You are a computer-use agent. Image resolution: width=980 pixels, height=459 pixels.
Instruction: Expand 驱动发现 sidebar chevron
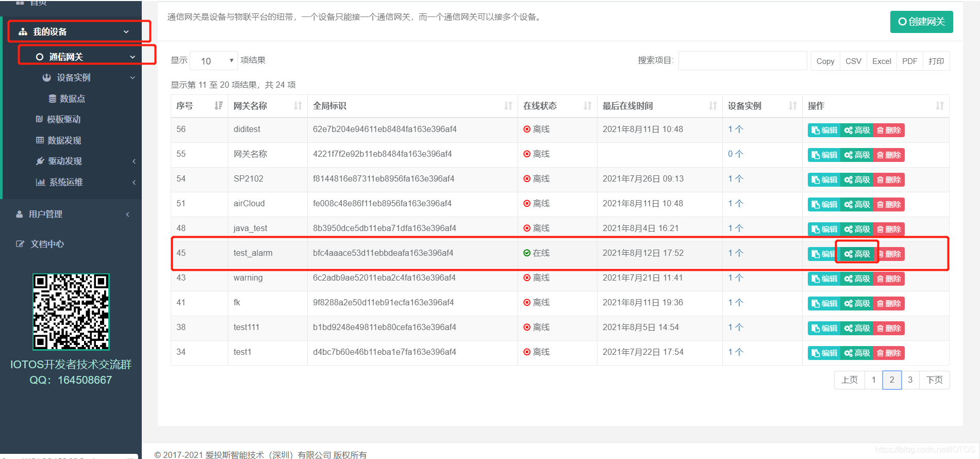(x=134, y=161)
